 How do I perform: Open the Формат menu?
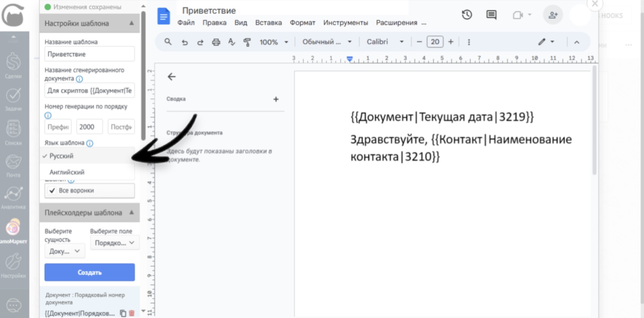pyautogui.click(x=302, y=23)
